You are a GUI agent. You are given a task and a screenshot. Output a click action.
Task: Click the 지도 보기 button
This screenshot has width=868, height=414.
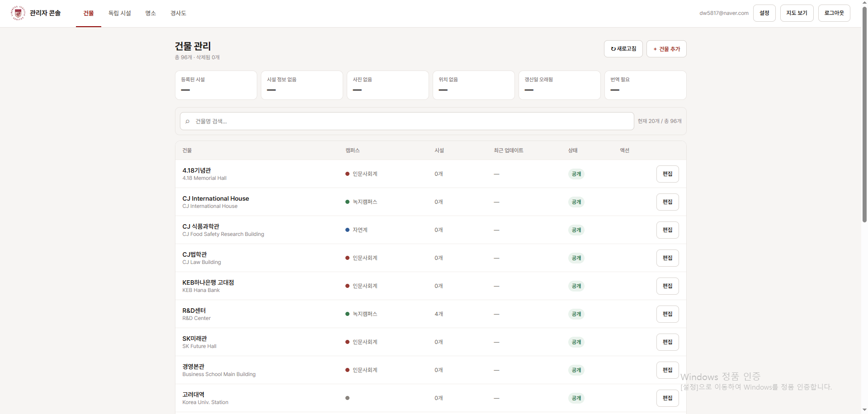pyautogui.click(x=797, y=13)
